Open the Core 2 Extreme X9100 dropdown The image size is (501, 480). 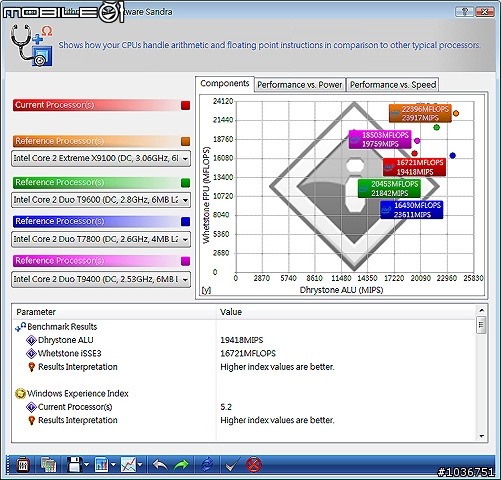(x=101, y=158)
